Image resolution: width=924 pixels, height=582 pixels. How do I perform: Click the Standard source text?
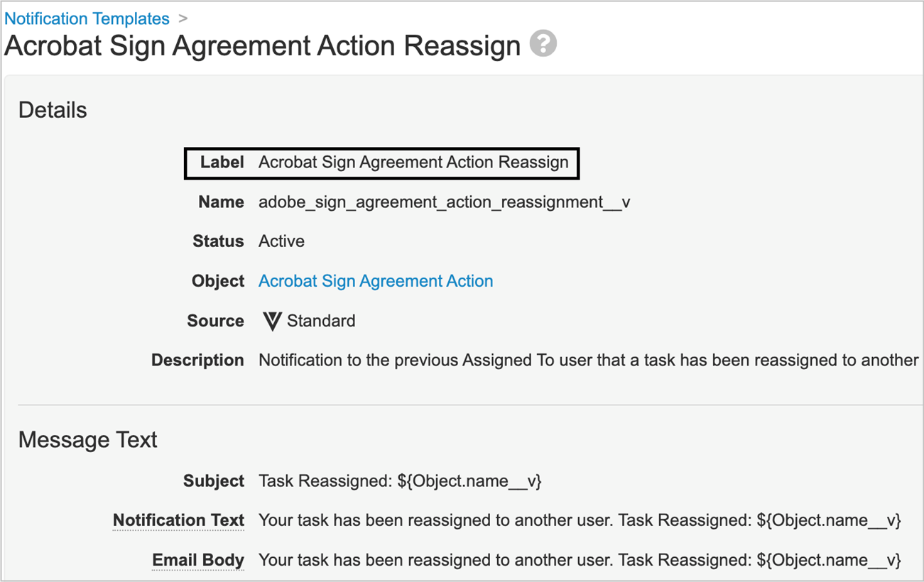(x=321, y=322)
